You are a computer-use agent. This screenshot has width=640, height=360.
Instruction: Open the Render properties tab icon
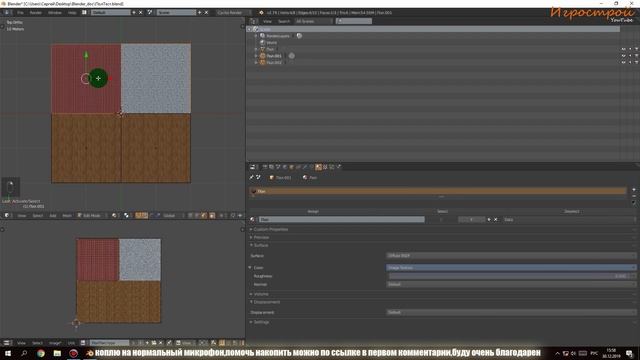(x=265, y=167)
